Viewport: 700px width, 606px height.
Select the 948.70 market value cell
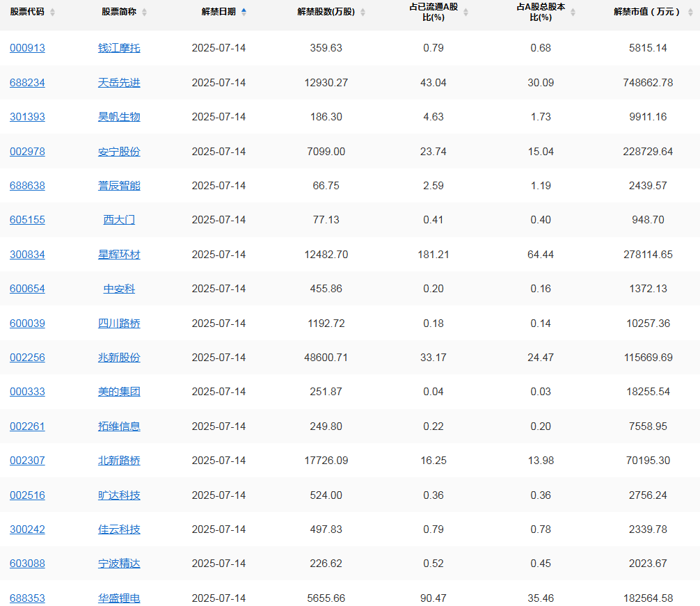[x=648, y=220]
